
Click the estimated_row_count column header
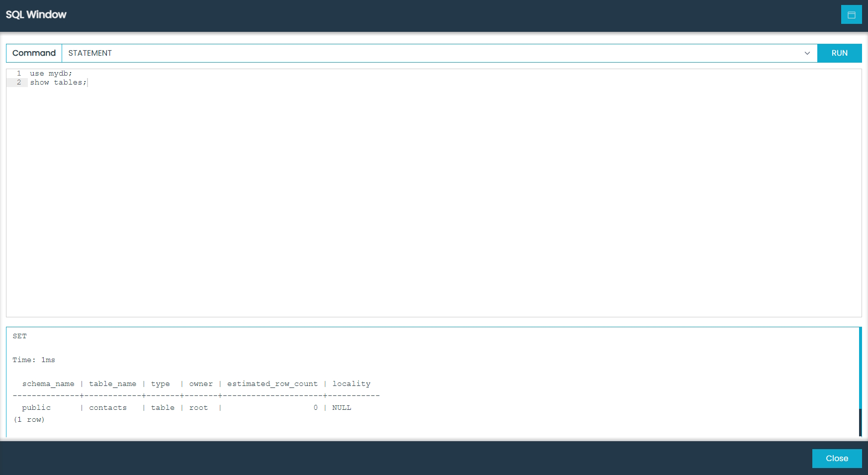pyautogui.click(x=272, y=383)
